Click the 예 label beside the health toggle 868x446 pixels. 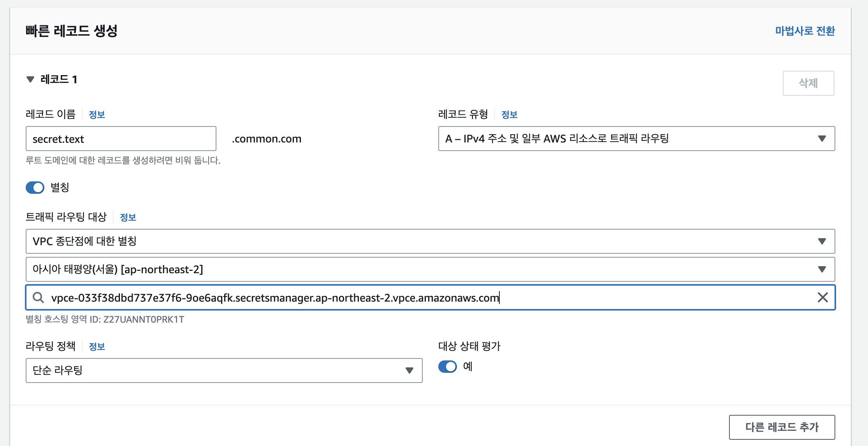click(467, 367)
